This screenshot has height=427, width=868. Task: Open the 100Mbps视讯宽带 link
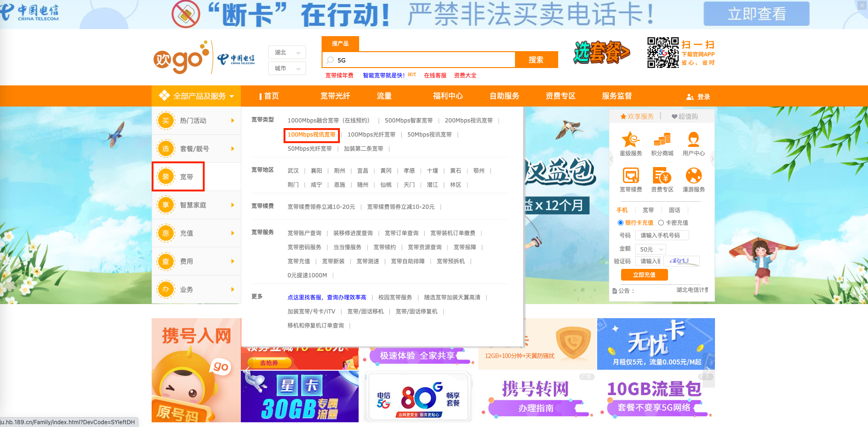point(312,135)
